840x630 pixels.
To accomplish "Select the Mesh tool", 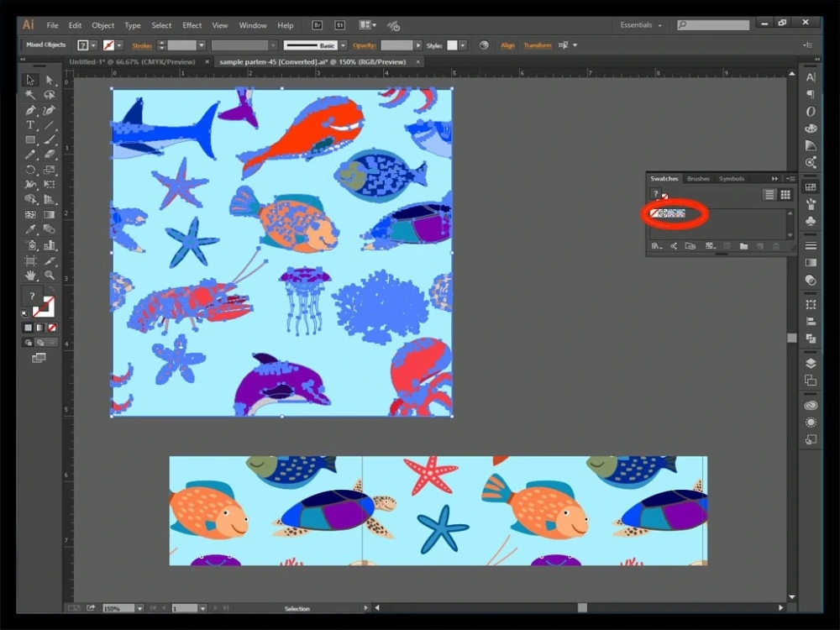I will [30, 214].
